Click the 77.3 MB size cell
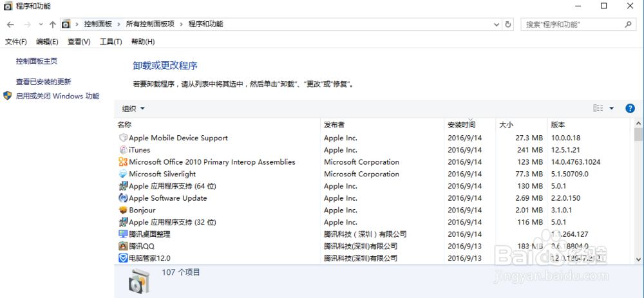644x298 pixels. 529,174
